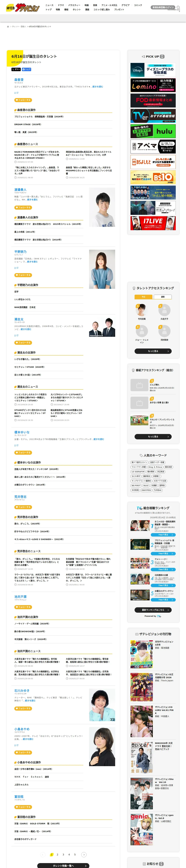The image size is (186, 868).
Task: Click the home icon in breadcrumb
Action: [x=8, y=26]
